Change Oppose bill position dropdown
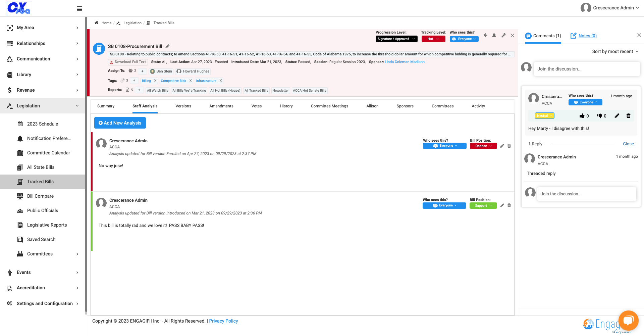The height and width of the screenshot is (336, 644). pyautogui.click(x=483, y=146)
